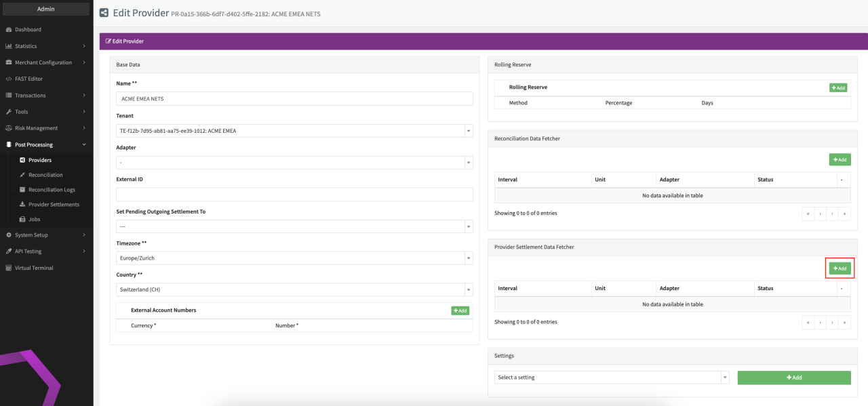Click the Statistics bar chart icon
This screenshot has height=406, width=868.
coord(9,46)
